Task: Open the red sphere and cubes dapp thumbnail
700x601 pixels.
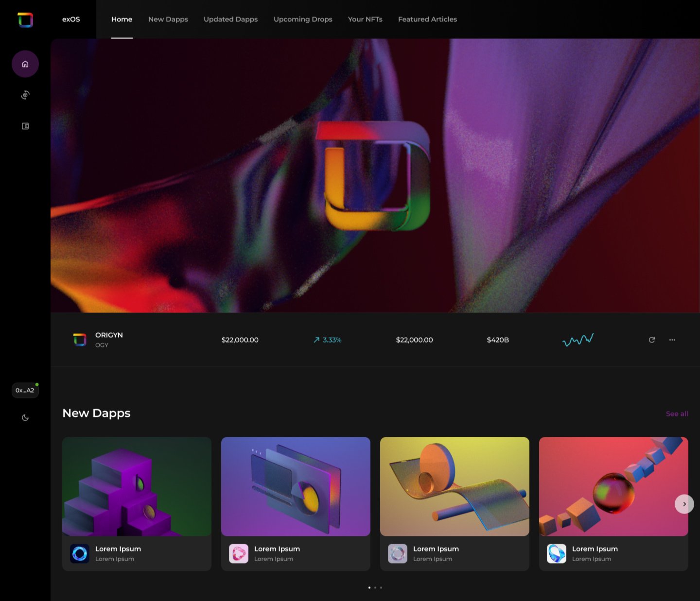Action: (613, 487)
